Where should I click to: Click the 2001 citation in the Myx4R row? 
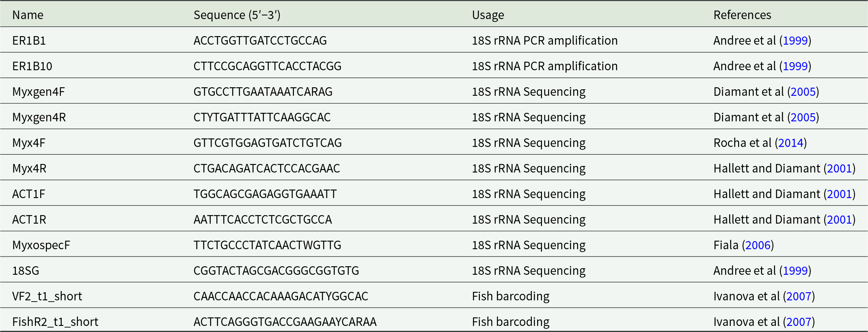[x=839, y=168]
